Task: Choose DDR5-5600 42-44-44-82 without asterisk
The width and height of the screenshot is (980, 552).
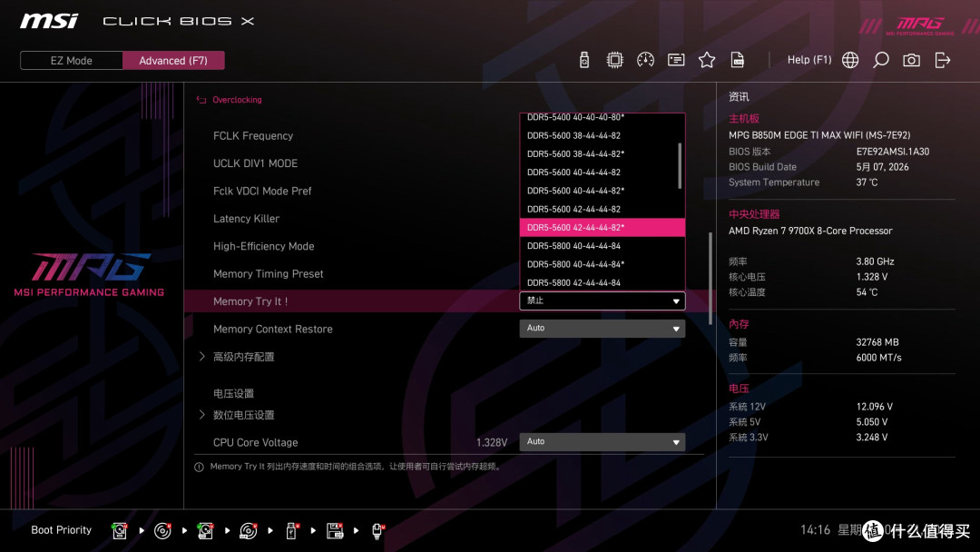Action: point(602,209)
